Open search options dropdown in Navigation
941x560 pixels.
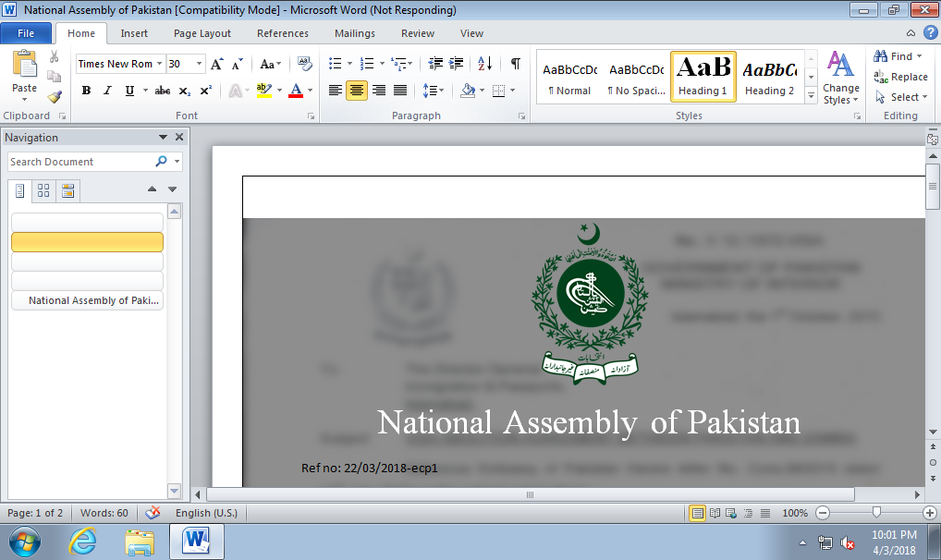pyautogui.click(x=177, y=162)
